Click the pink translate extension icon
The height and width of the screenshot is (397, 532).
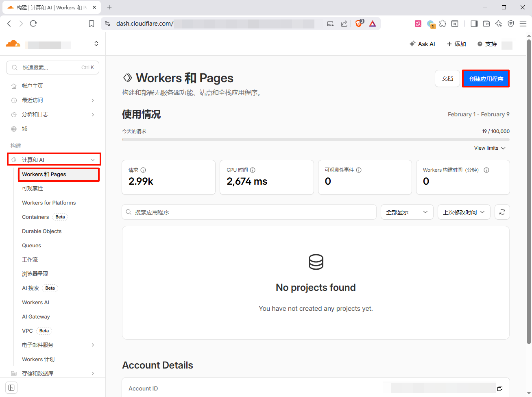pyautogui.click(x=418, y=24)
